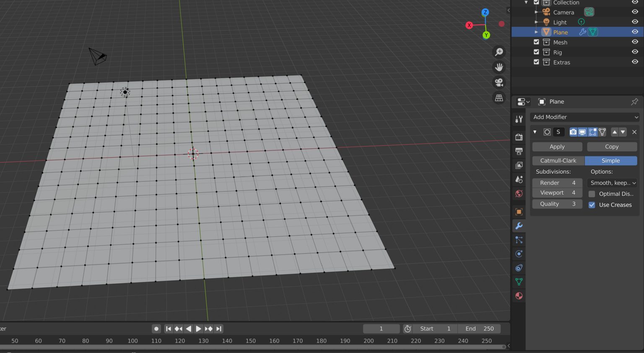This screenshot has height=353, width=644.
Task: Hide the Rig collection via its eye toggle
Action: [634, 52]
